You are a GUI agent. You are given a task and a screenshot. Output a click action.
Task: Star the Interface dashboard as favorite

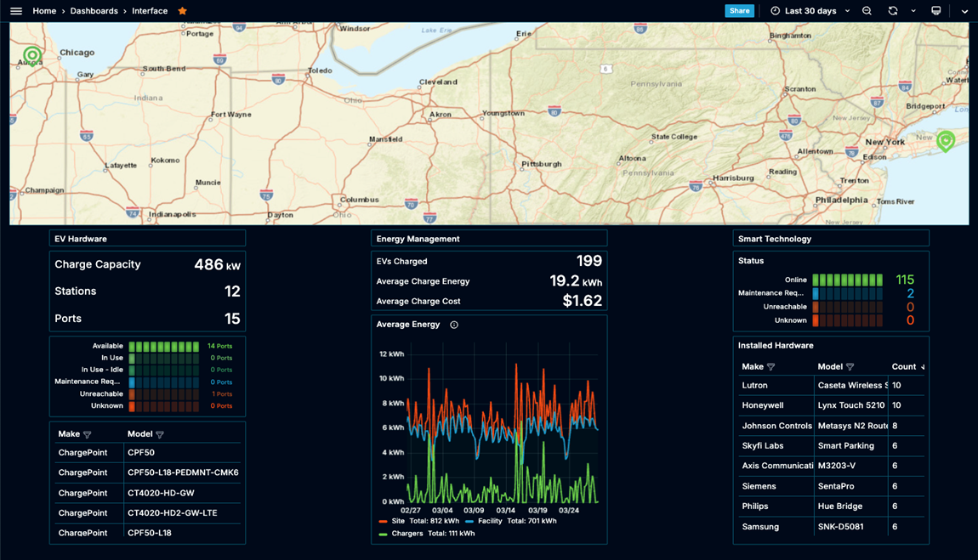(182, 11)
